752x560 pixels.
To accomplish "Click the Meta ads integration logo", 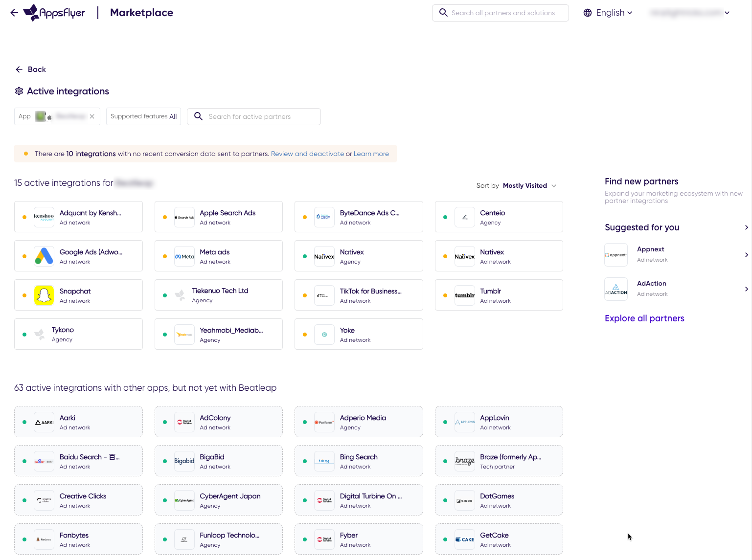I will [x=184, y=256].
